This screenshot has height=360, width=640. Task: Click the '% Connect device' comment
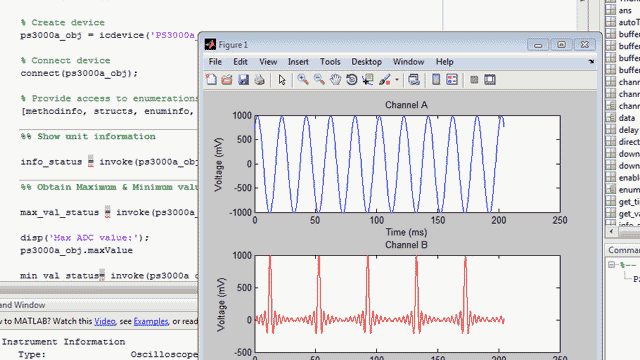[x=65, y=61]
